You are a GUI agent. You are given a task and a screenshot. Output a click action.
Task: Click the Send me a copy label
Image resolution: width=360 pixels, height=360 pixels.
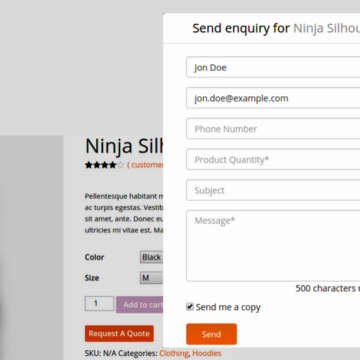(x=228, y=307)
